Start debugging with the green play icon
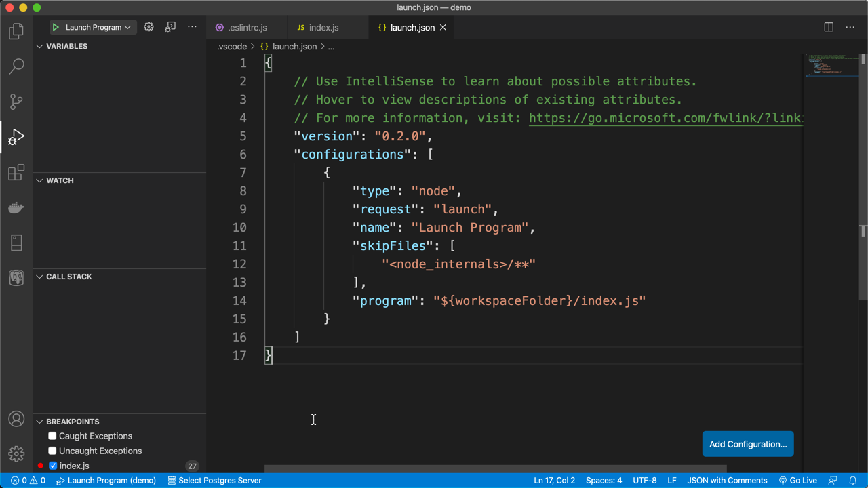Image resolution: width=868 pixels, height=488 pixels. [x=56, y=27]
